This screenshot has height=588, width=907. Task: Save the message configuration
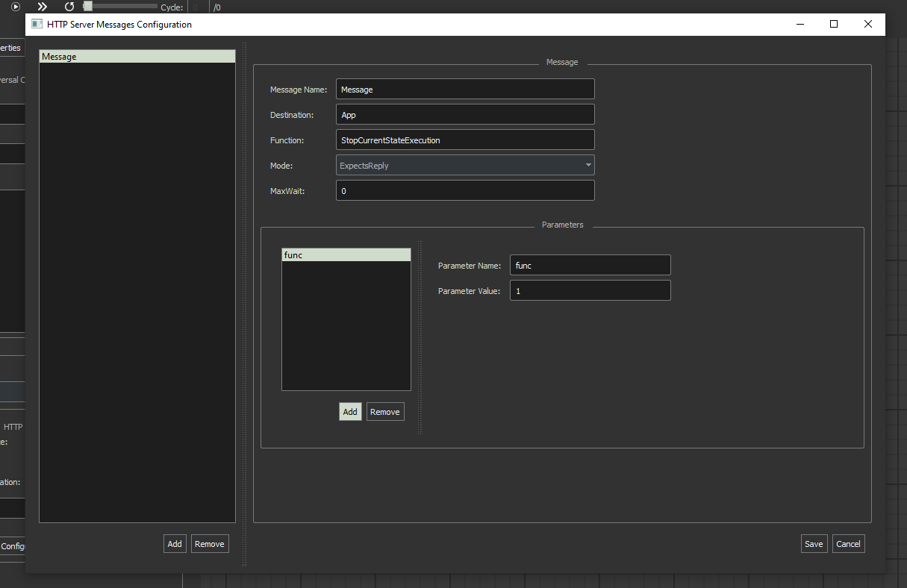click(x=814, y=543)
